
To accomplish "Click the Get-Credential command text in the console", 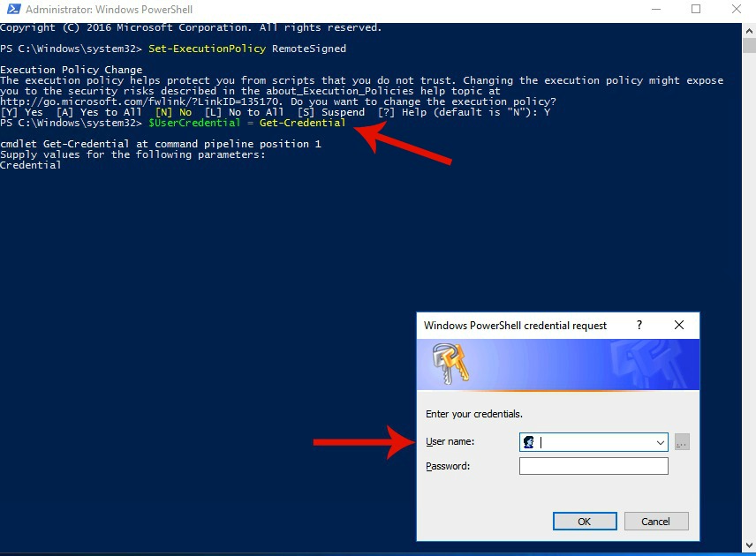I will pyautogui.click(x=302, y=123).
